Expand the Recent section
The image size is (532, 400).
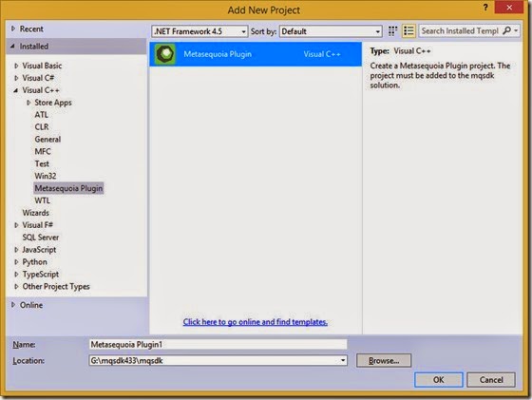(13, 29)
